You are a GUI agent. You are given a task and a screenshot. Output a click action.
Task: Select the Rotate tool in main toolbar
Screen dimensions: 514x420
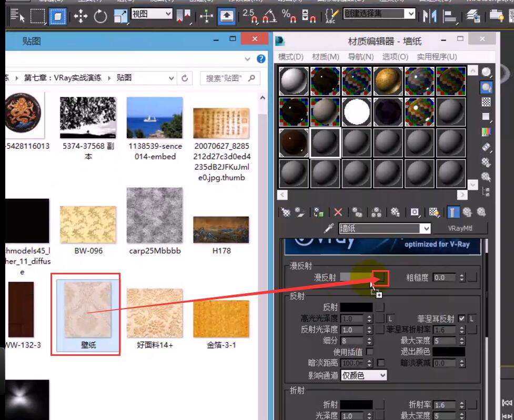(x=100, y=17)
